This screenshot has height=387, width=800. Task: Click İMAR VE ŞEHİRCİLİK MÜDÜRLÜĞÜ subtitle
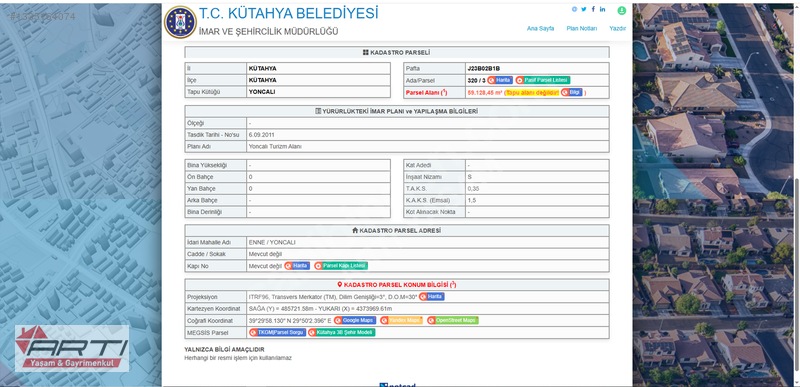tap(268, 32)
